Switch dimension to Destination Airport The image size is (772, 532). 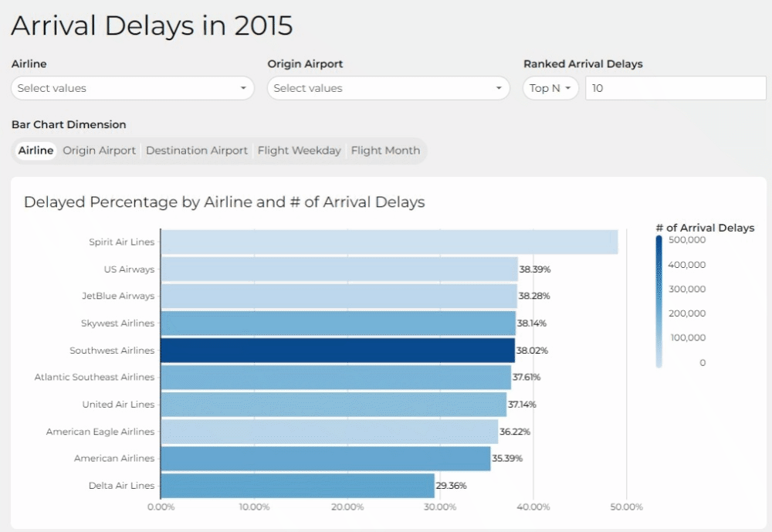point(197,151)
